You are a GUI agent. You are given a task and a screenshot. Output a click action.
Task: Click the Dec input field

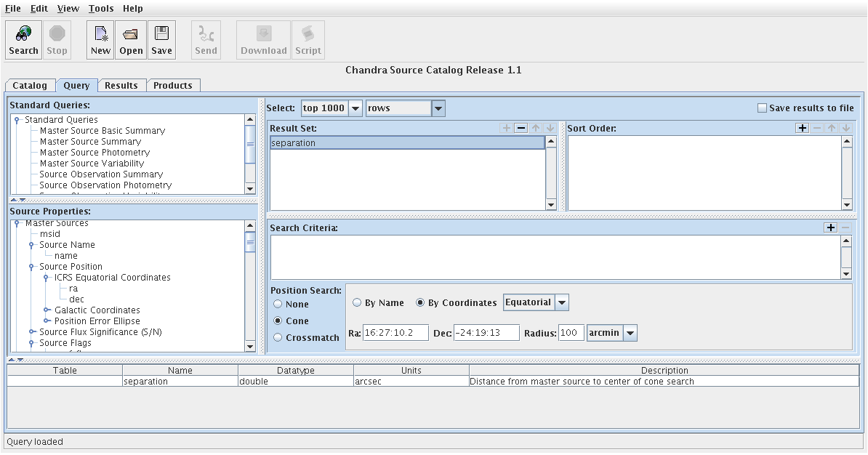(486, 333)
